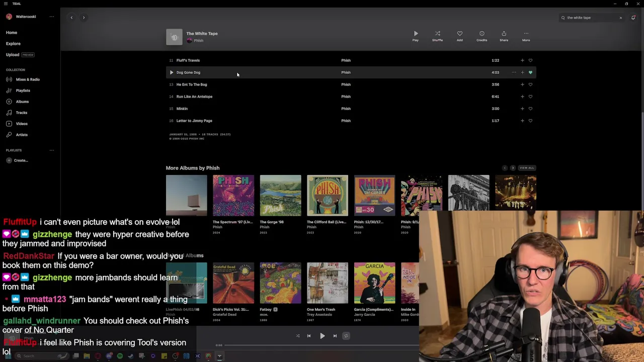This screenshot has width=644, height=362.
Task: Open album Credits info
Action: [481, 36]
